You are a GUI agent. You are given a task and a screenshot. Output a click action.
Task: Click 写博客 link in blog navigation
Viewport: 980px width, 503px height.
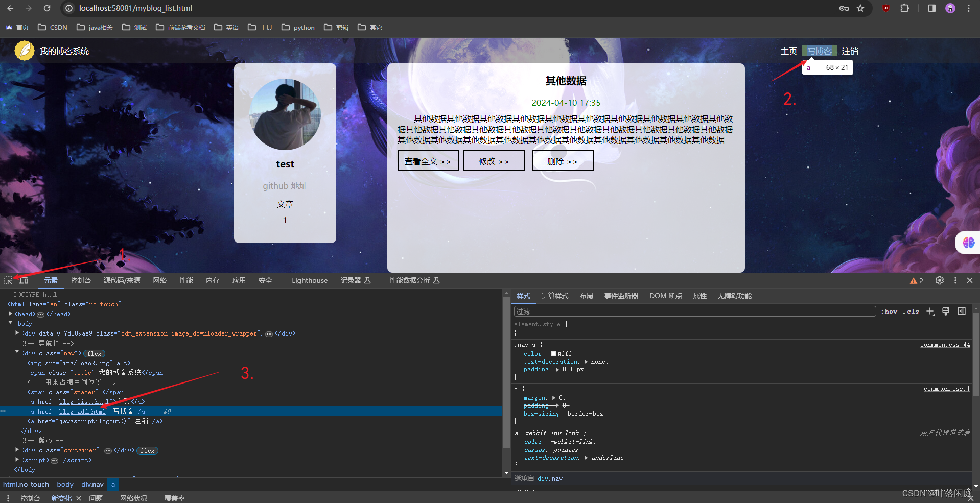(x=819, y=51)
